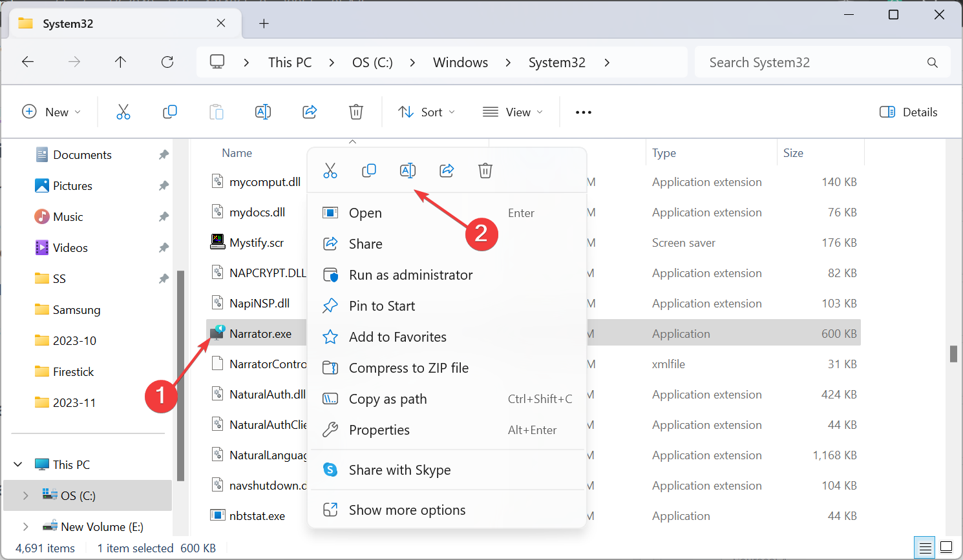Delete the selected file using the trash icon
This screenshot has height=560, width=963.
coord(356,112)
